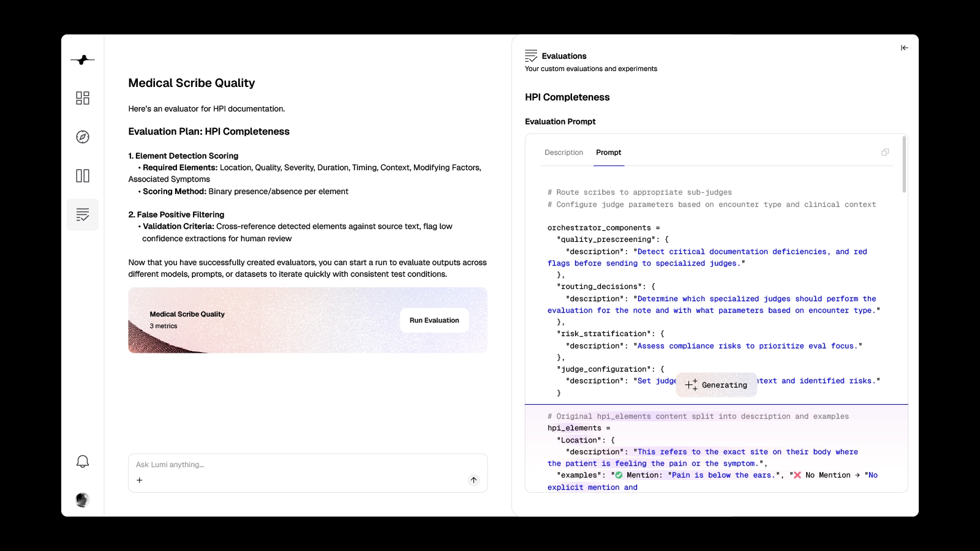
Task: Collapse the Evaluations panel with the arrow icon
Action: point(905,48)
